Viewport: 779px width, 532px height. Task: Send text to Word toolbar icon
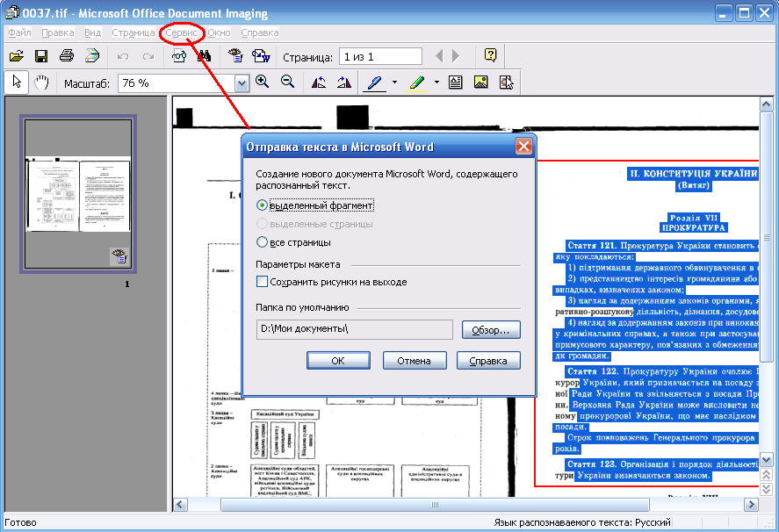click(x=261, y=55)
